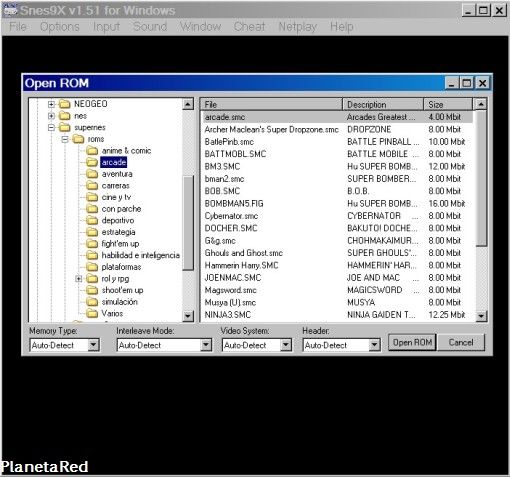Image resolution: width=510 pixels, height=477 pixels.
Task: Click the plataformas folder icon
Action: coord(92,267)
